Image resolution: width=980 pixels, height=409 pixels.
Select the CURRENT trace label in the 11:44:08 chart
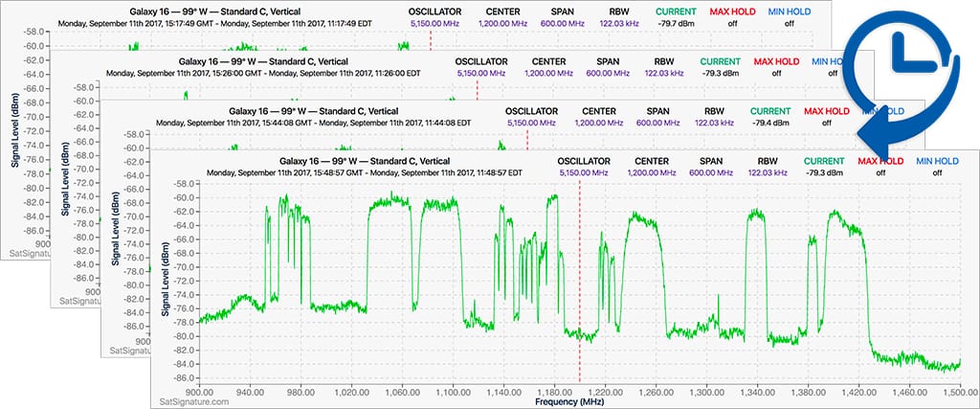coord(770,111)
